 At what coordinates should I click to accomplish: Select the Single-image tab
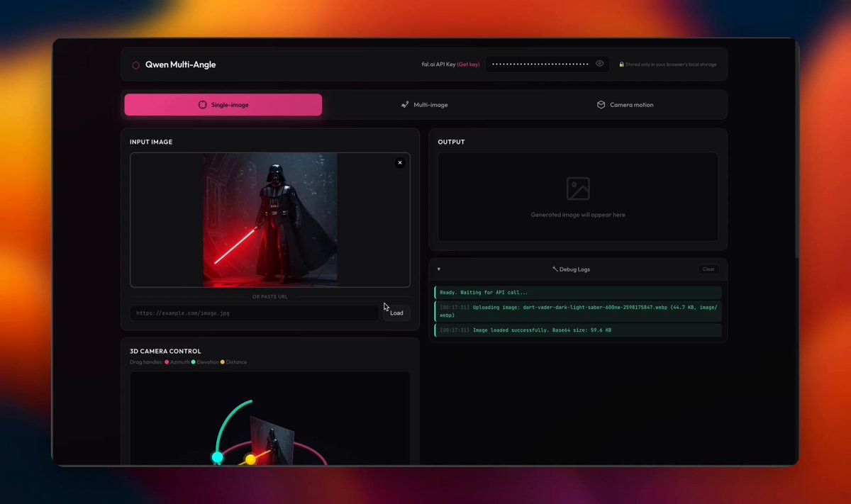(223, 105)
